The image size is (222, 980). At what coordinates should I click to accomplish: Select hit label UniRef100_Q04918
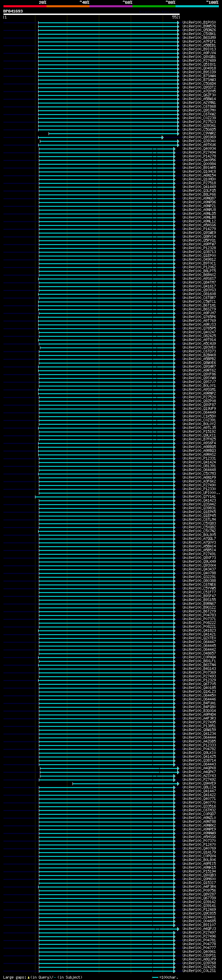[x=199, y=68]
